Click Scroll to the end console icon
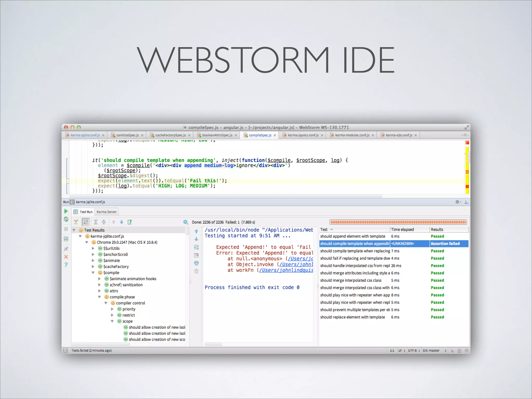Image resolution: width=532 pixels, height=399 pixels. click(196, 255)
